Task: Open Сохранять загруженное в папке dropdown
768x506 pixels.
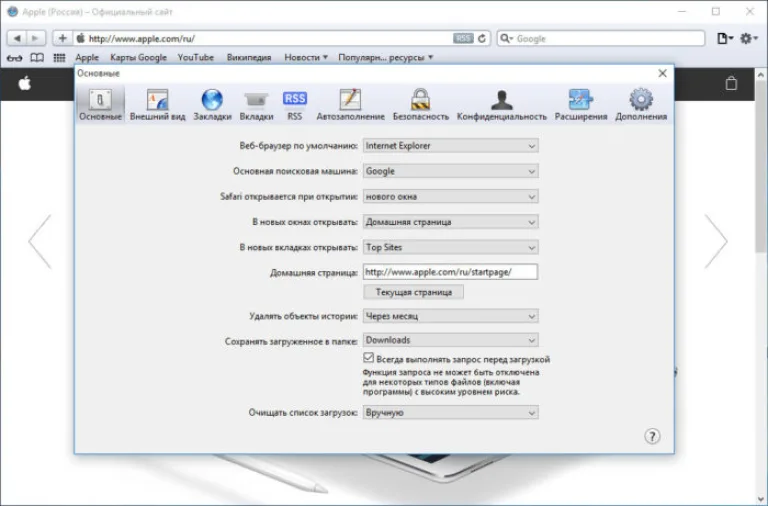Action: pos(450,340)
